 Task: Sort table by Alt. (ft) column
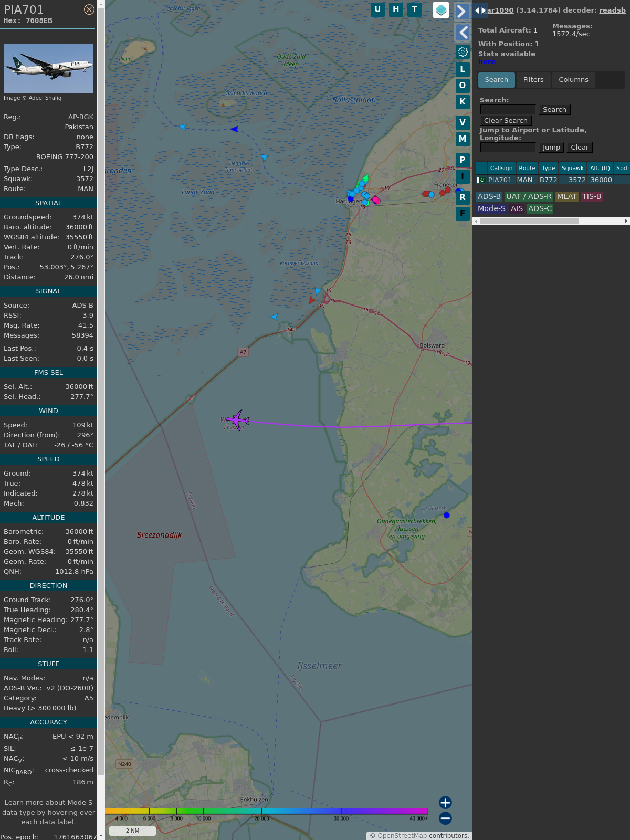(x=600, y=168)
